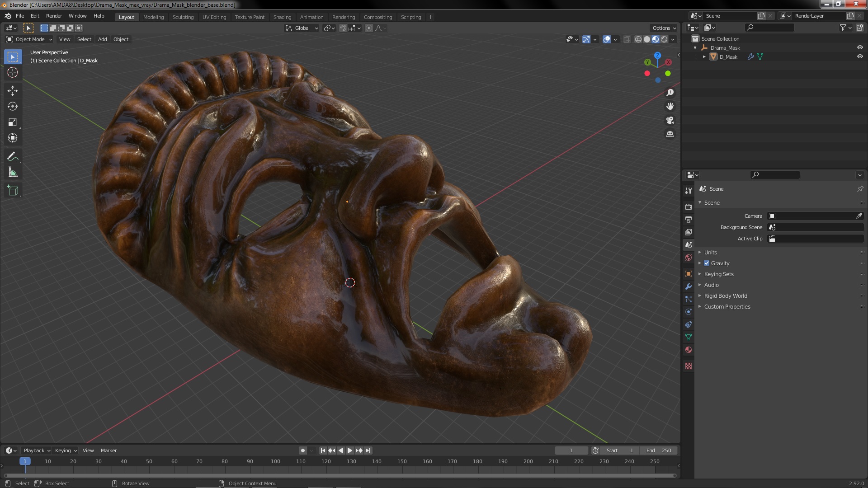Viewport: 868px width, 488px height.
Task: Switch to Wireframe viewport shading
Action: [x=638, y=39]
